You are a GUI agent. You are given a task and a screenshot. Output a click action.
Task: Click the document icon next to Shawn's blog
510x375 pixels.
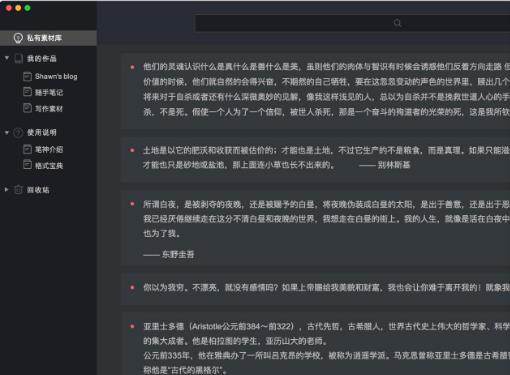point(27,76)
